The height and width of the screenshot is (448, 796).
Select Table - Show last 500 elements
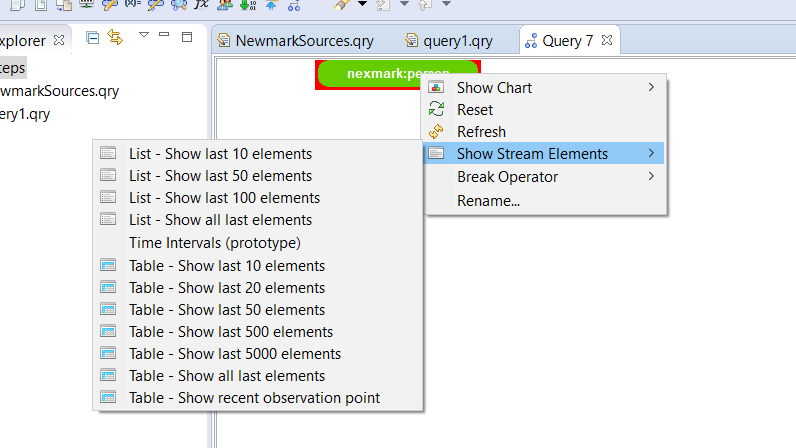[x=231, y=331]
